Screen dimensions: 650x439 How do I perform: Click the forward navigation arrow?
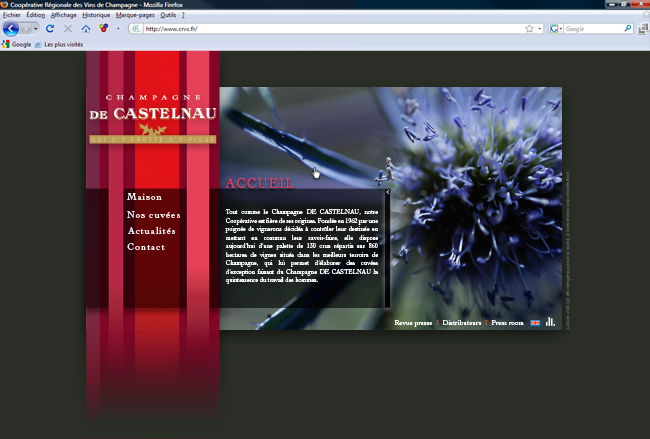coord(26,29)
